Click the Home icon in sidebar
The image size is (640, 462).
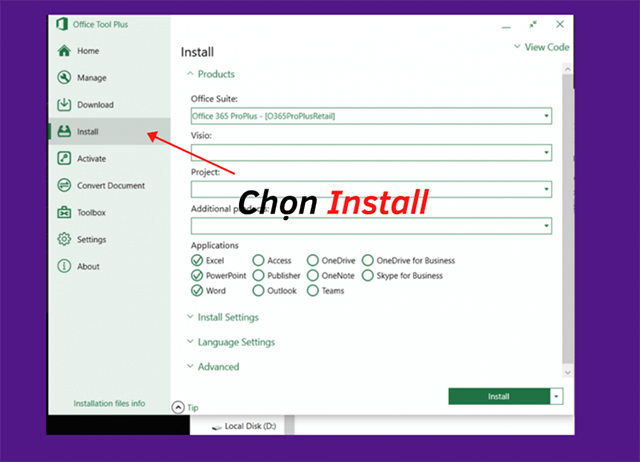click(x=65, y=51)
